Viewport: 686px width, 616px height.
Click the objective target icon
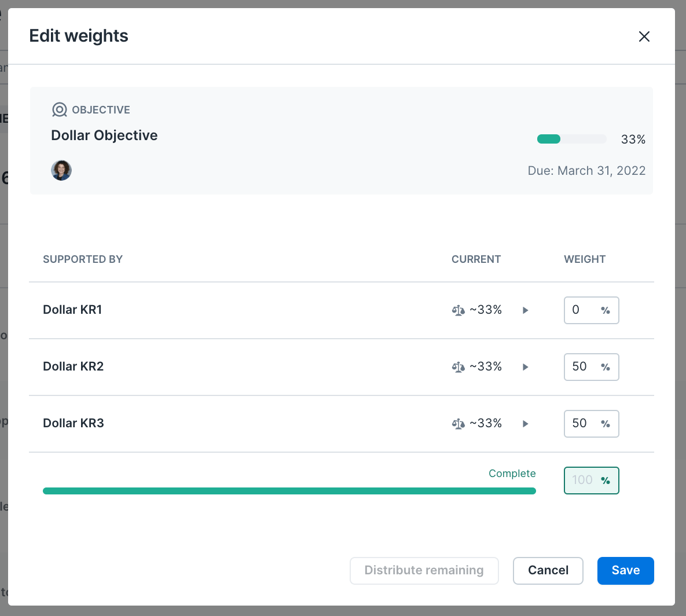coord(60,110)
